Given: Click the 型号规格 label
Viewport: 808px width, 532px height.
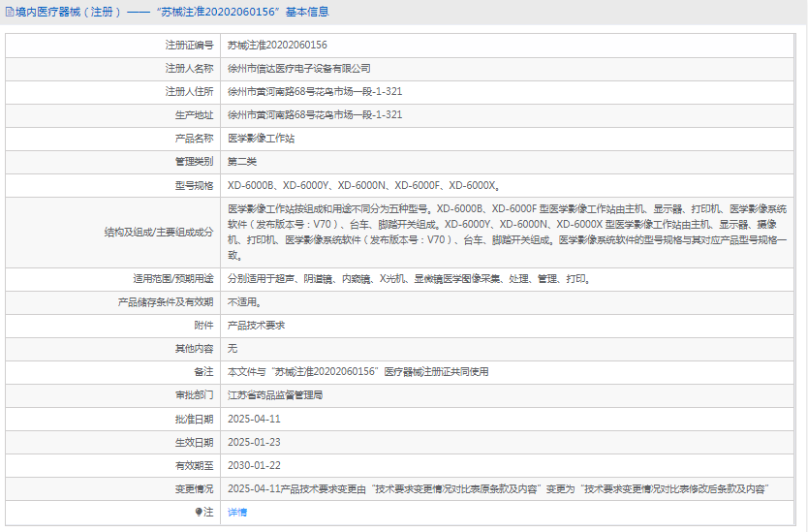Looking at the screenshot, I should coord(194,185).
